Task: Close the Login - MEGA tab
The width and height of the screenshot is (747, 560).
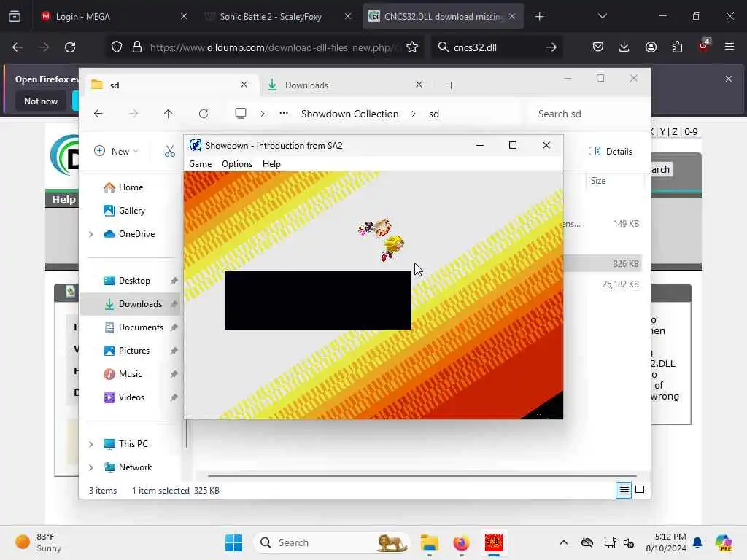Action: pos(184,17)
